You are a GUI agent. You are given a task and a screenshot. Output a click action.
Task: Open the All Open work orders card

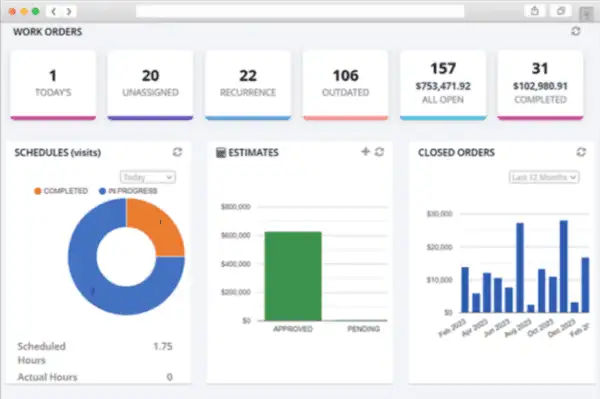coord(443,85)
